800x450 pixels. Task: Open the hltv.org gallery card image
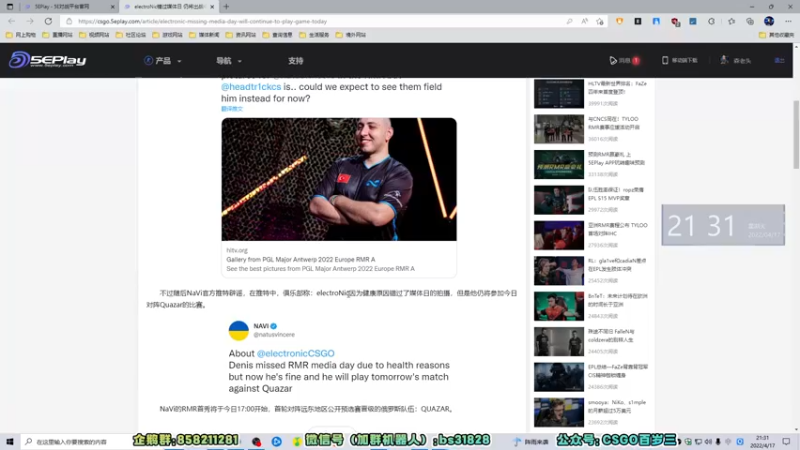tap(339, 179)
